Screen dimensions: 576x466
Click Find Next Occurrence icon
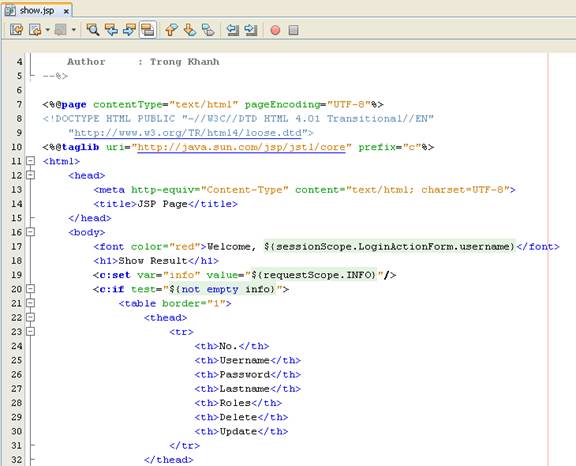coord(129,29)
